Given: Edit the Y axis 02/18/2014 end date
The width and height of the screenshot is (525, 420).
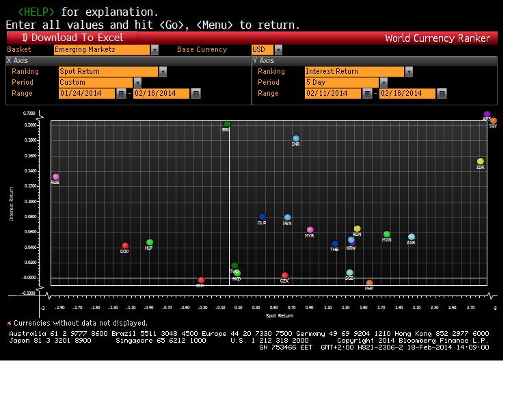Looking at the screenshot, I should [407, 94].
